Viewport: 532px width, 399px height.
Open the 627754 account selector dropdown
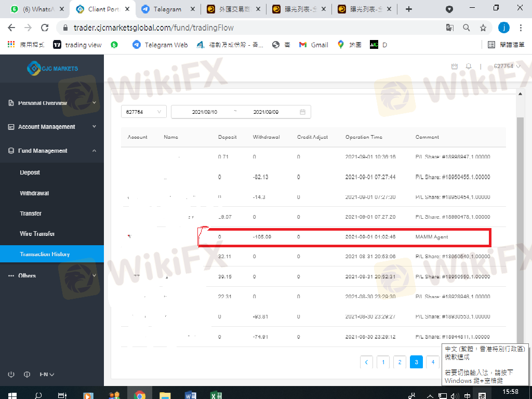[x=144, y=112]
